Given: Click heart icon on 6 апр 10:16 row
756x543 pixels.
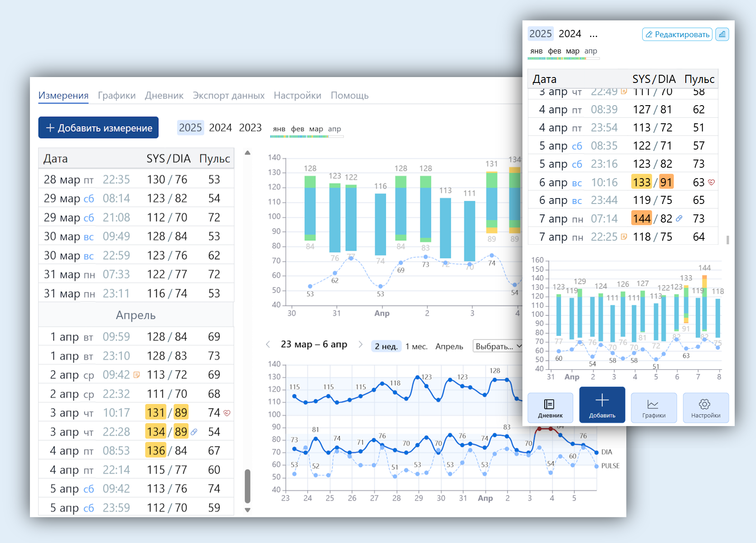Looking at the screenshot, I should [x=711, y=182].
